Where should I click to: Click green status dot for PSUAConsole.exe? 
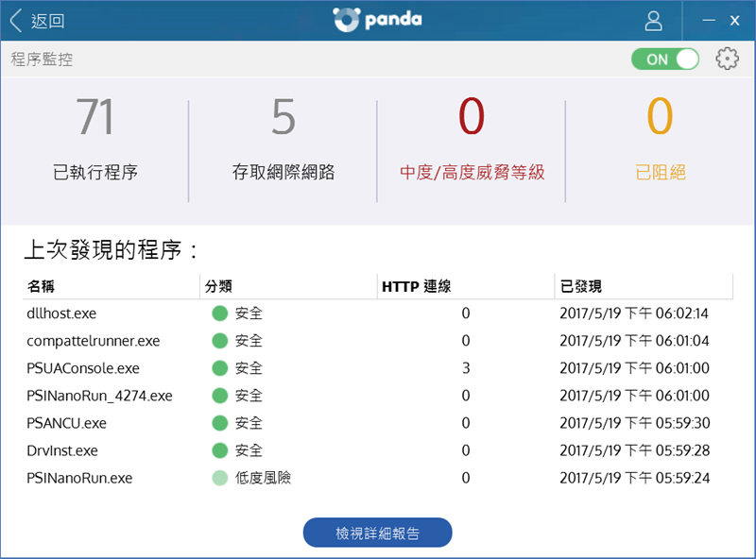(x=220, y=368)
